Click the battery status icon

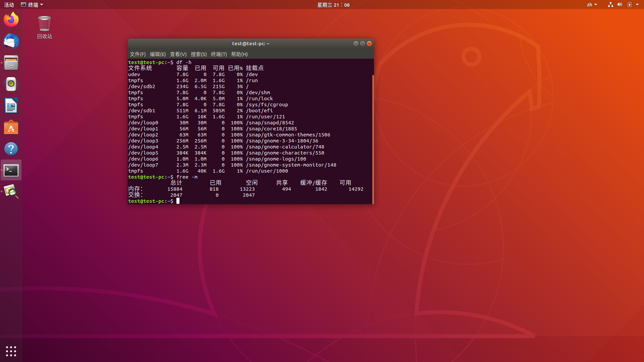[630, 5]
